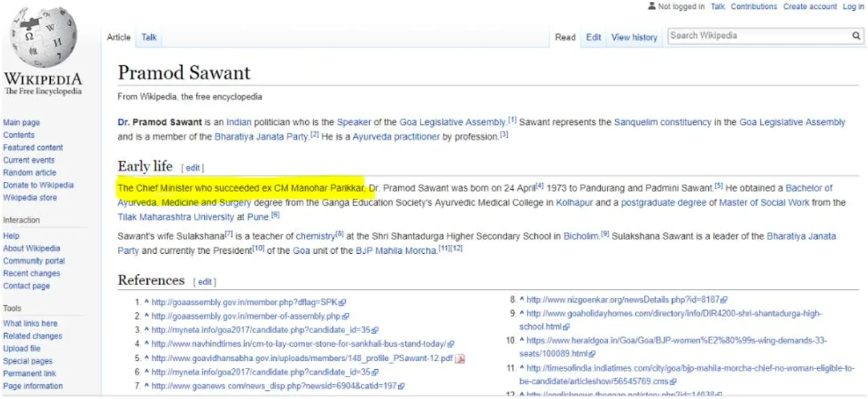Viewport: 868px width, 399px height.
Task: Open Current events link
Action: (29, 160)
